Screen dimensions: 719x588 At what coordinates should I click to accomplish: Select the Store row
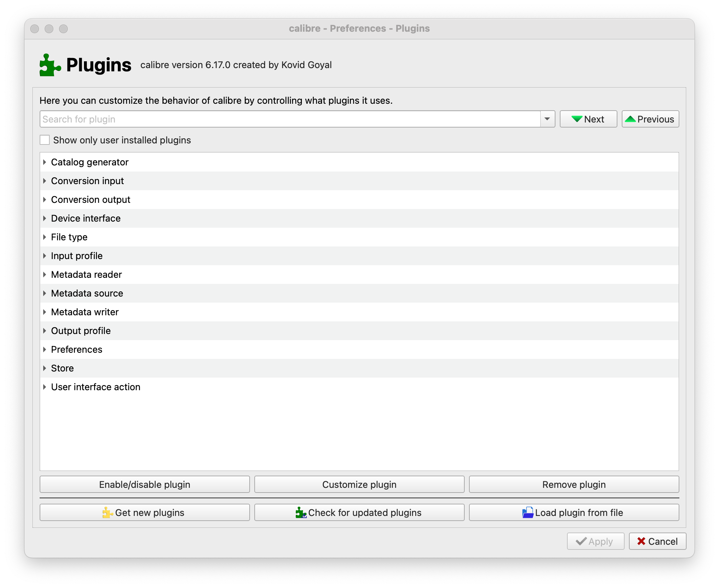point(62,368)
